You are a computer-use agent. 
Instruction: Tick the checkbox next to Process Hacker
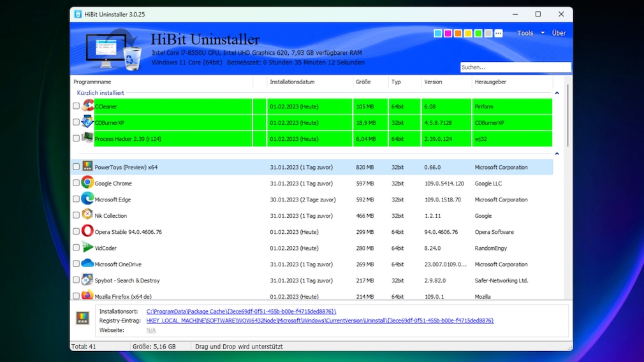(77, 138)
